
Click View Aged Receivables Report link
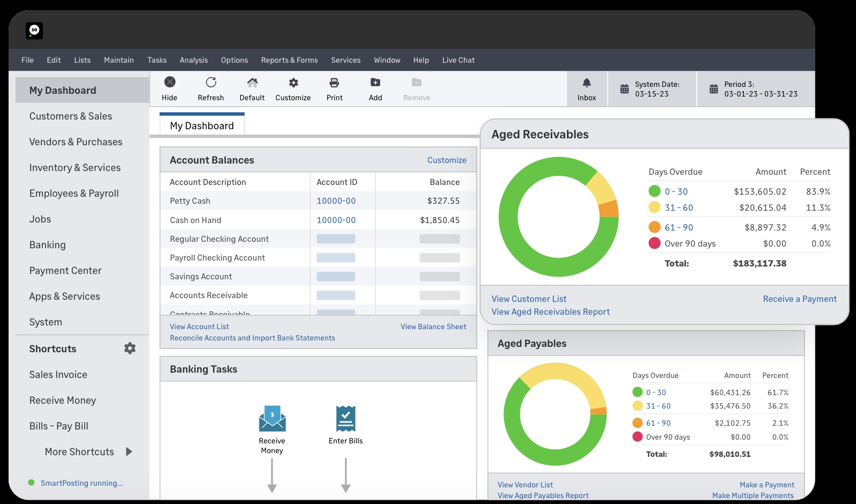click(551, 312)
